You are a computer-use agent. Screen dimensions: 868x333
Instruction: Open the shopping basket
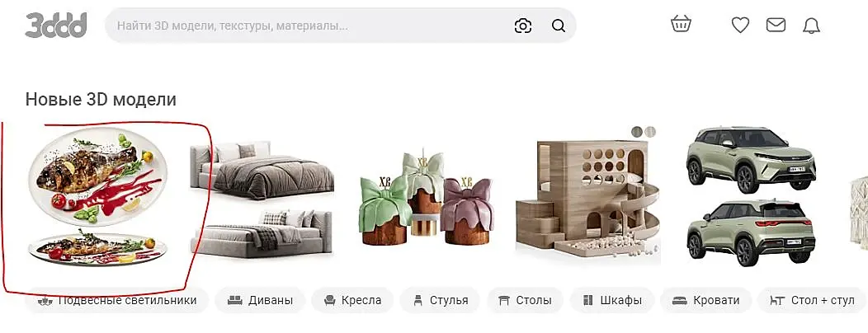681,24
